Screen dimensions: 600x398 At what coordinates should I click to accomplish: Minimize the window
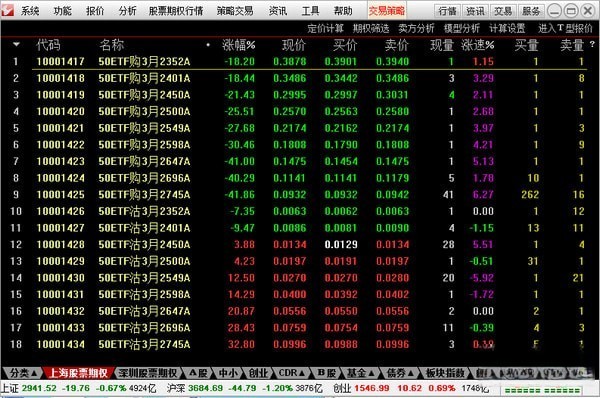(554, 11)
